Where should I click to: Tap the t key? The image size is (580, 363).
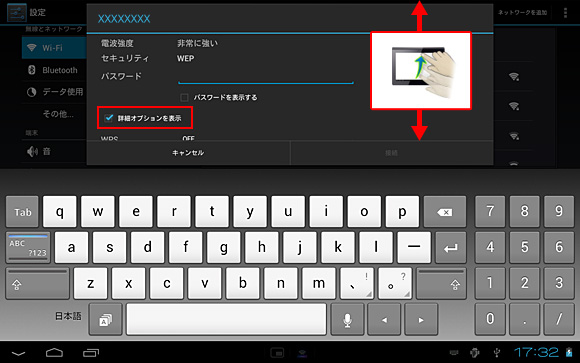point(212,212)
